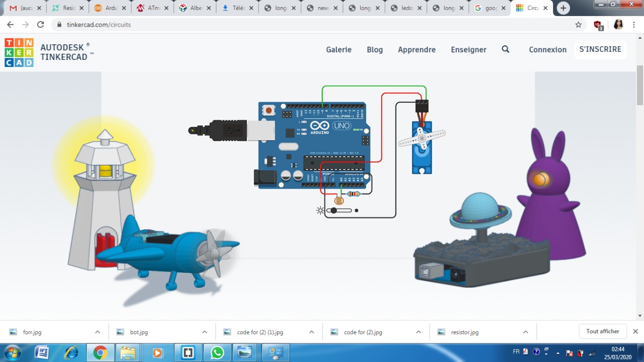
Task: Show hidden system tray icons arrow
Action: coord(558,353)
